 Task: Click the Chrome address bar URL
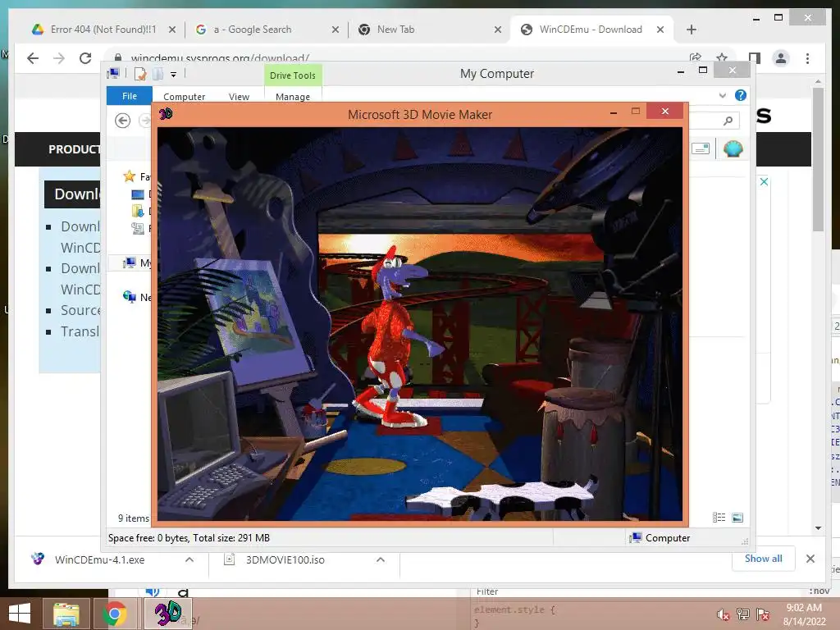tap(220, 57)
